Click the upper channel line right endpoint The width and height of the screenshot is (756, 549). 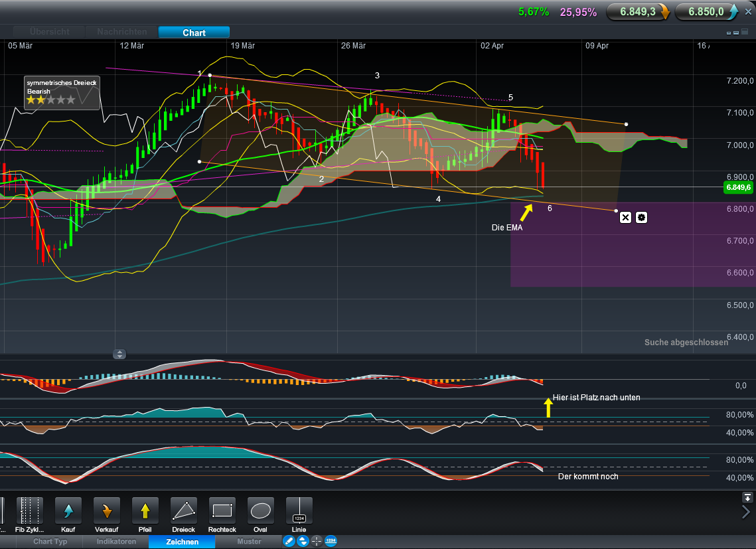click(x=627, y=124)
